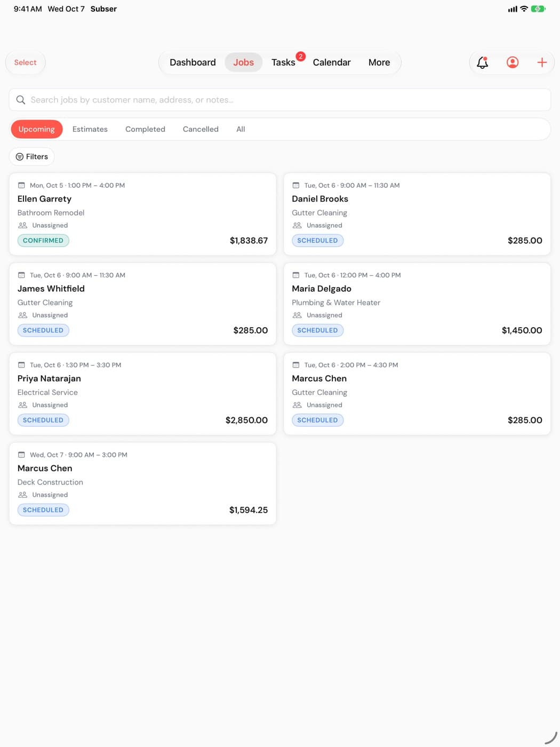This screenshot has height=747, width=560.
Task: Show All jobs
Action: pyautogui.click(x=241, y=129)
